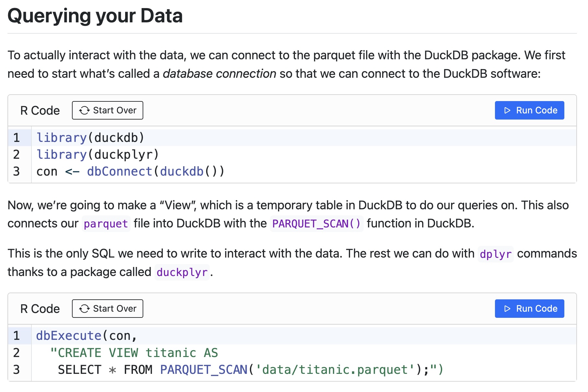Click line number 2 in the second editor gutter

tap(17, 353)
